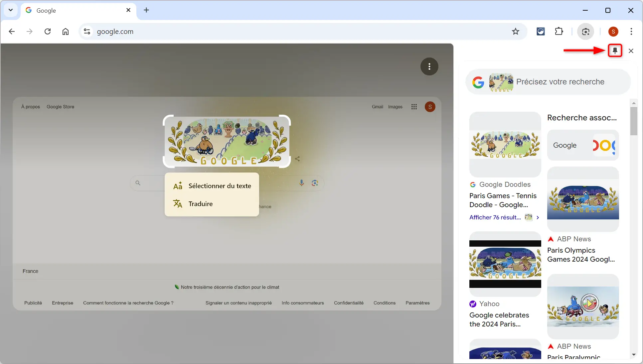Viewport: 643px width, 364px height.
Task: Open the Extensions puzzle piece menu
Action: point(559,32)
